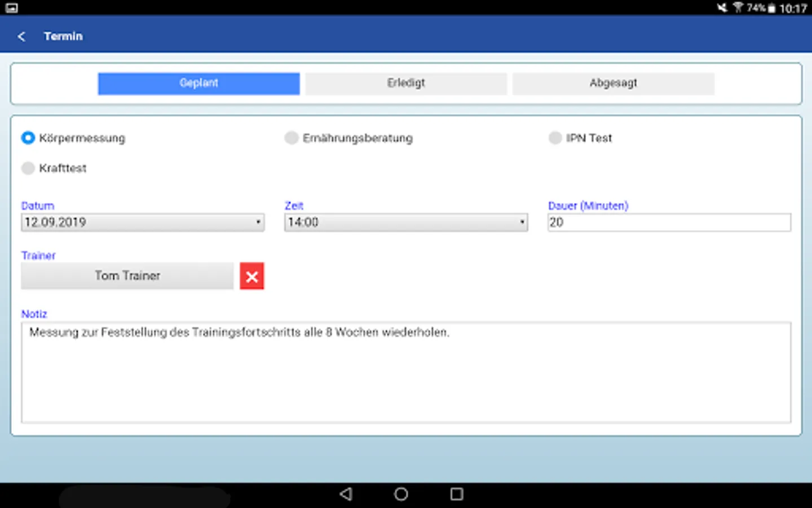This screenshot has width=812, height=508.
Task: Open the Datum dropdown showing 12.09.2019
Action: click(143, 222)
